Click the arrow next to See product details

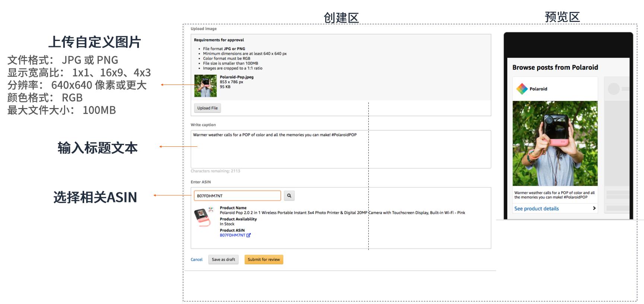point(594,208)
